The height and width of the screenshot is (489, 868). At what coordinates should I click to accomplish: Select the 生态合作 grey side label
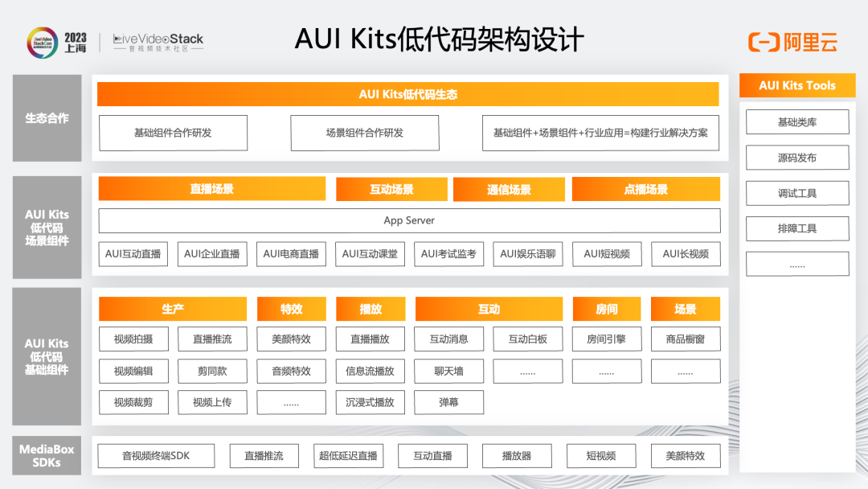point(47,118)
